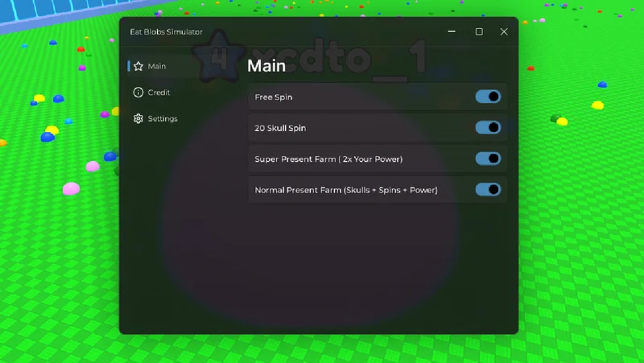Toggle Normal Present Farm switch
Viewport: 644px width, 363px height.
click(488, 189)
